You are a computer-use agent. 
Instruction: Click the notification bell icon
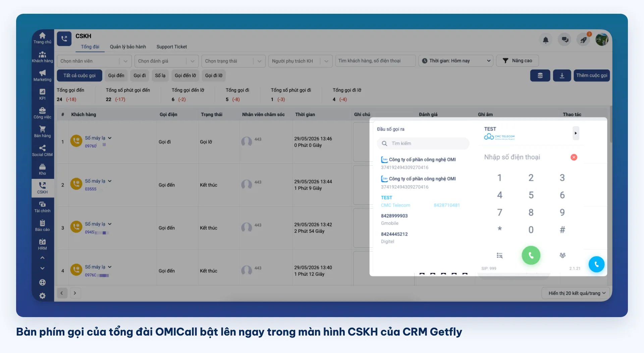[546, 40]
